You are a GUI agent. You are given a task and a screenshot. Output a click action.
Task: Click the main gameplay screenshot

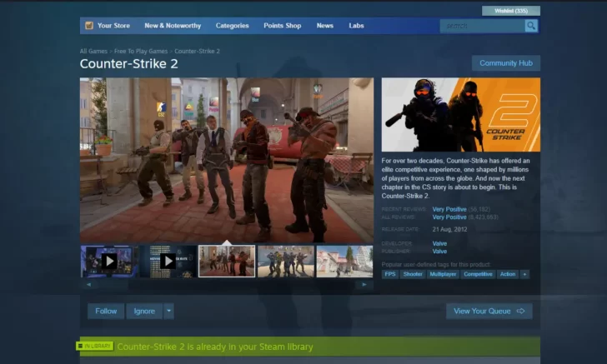tap(227, 160)
